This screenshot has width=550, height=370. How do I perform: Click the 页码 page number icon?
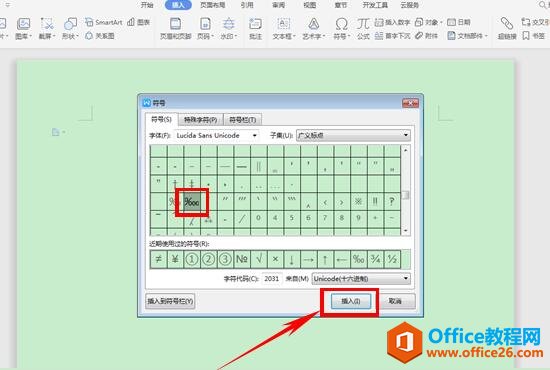click(x=205, y=24)
